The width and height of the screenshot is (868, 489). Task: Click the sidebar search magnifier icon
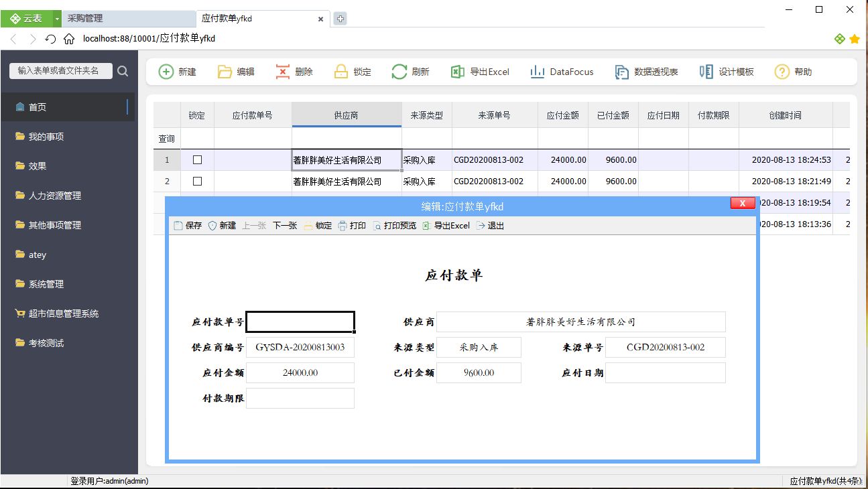coord(123,70)
